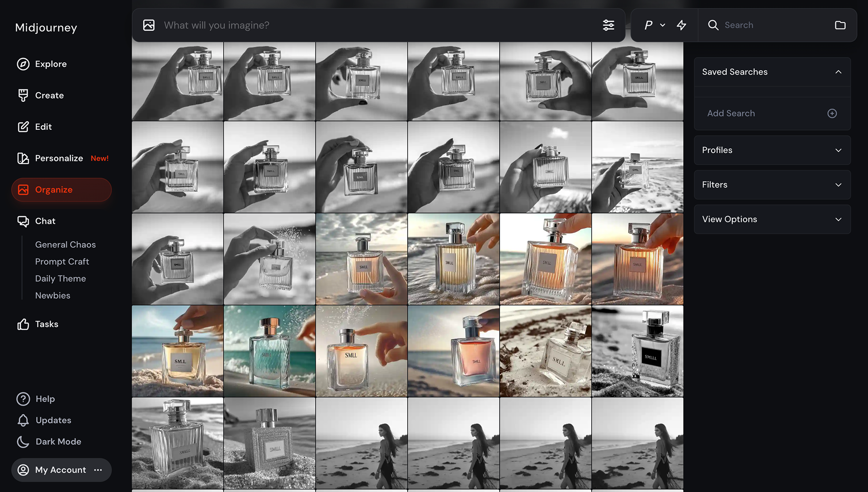Select the Organize menu item
868x492 pixels.
[61, 190]
